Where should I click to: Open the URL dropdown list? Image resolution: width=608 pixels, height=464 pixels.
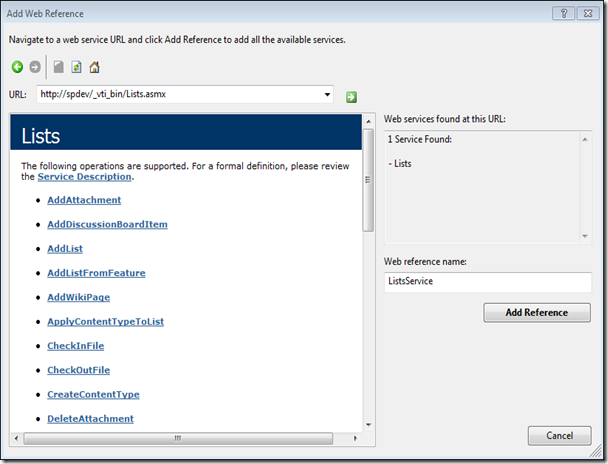pyautogui.click(x=327, y=94)
